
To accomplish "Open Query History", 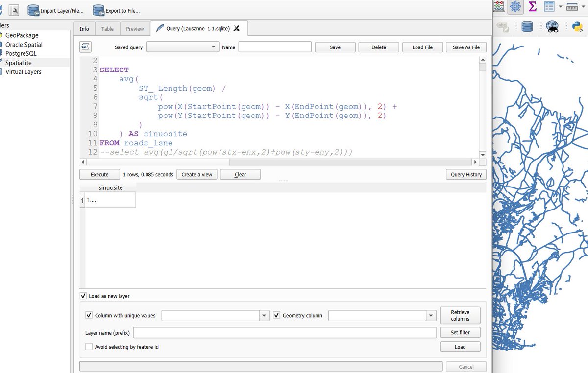I will 466,174.
